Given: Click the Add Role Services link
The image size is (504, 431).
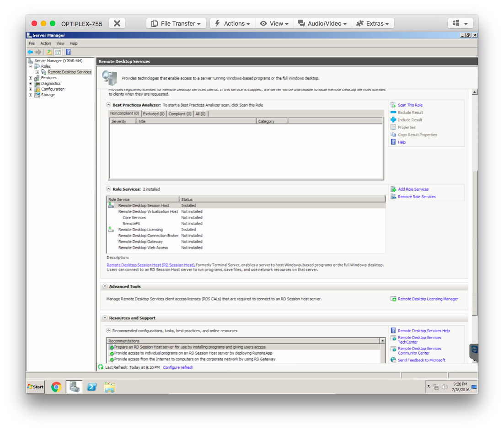Looking at the screenshot, I should 413,189.
